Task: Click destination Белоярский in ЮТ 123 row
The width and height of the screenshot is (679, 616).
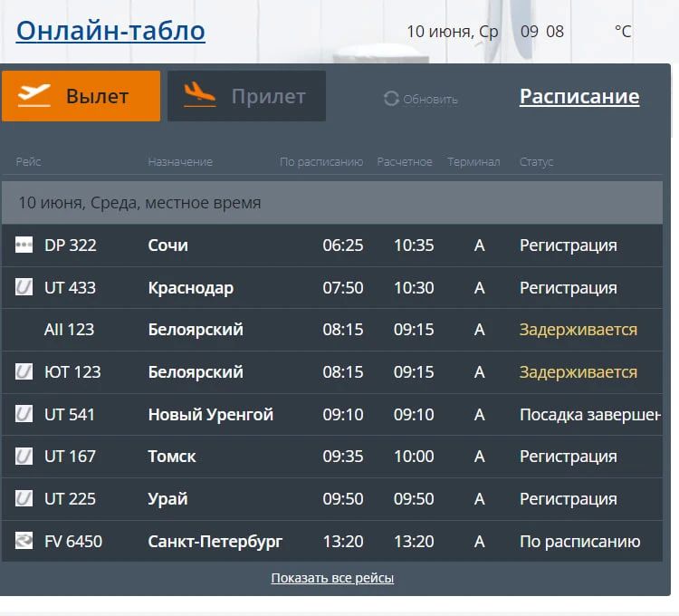Action: (196, 372)
